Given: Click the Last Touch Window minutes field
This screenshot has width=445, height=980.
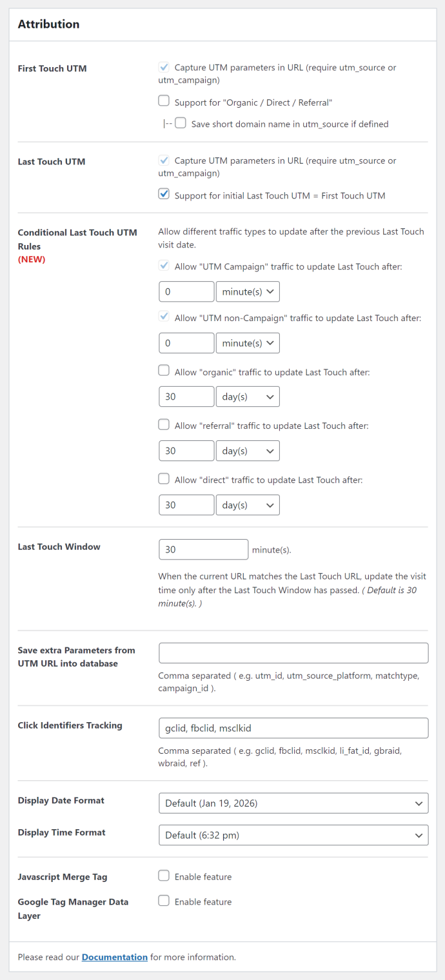Looking at the screenshot, I should click(x=203, y=549).
